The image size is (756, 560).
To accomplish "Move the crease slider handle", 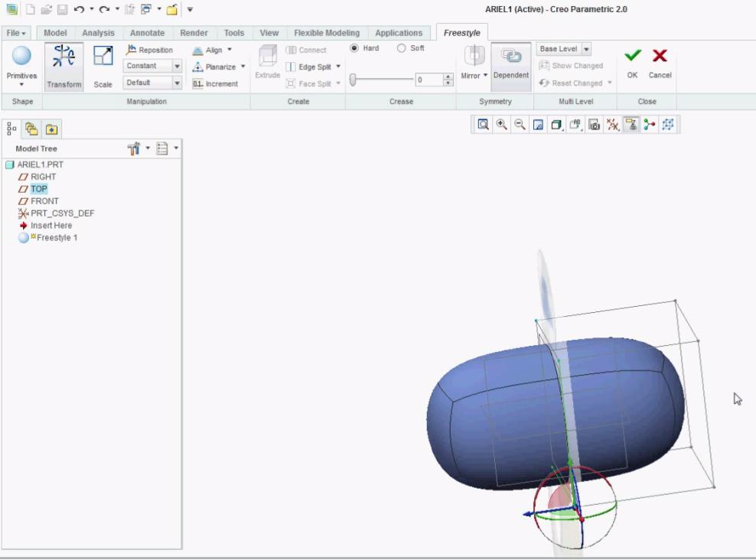I will pyautogui.click(x=353, y=80).
